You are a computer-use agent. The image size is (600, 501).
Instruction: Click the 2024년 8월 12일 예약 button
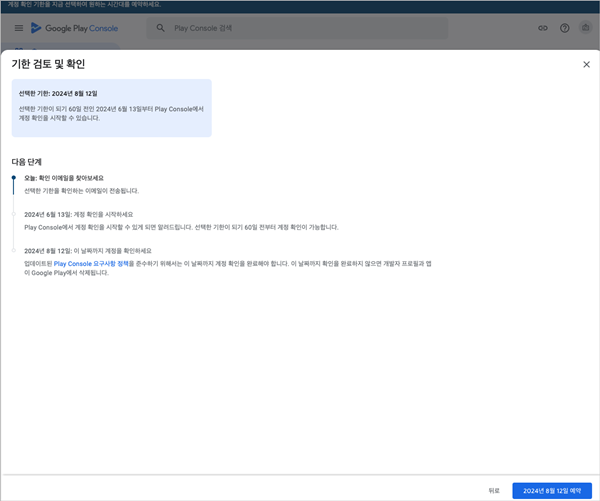tap(552, 491)
